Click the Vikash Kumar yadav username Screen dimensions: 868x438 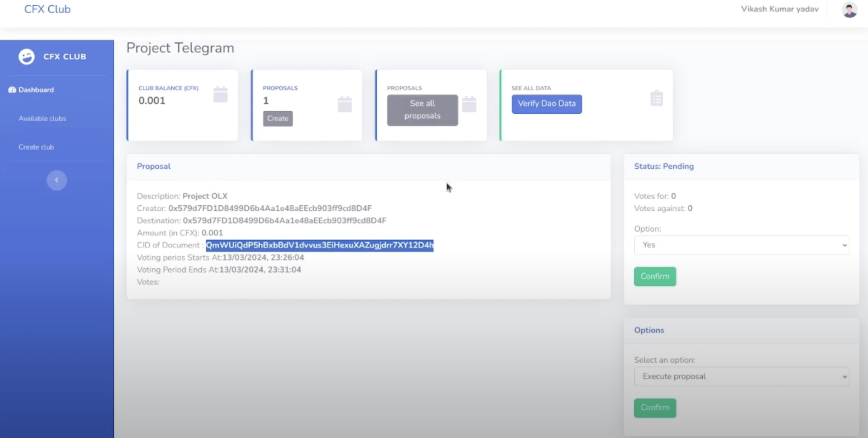coord(780,9)
